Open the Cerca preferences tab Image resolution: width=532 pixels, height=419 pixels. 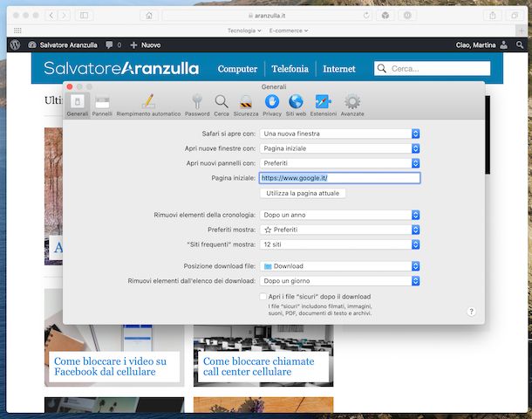point(222,106)
